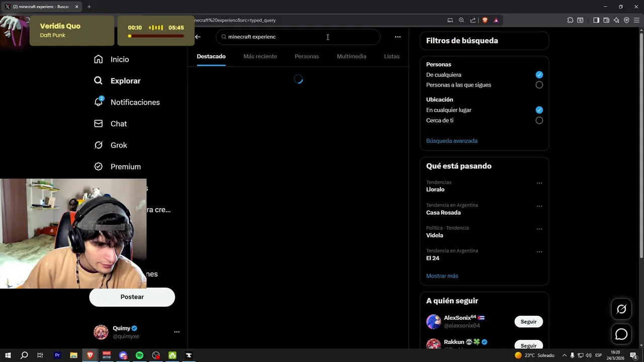Image resolution: width=644 pixels, height=362 pixels.
Task: Click Mostrar más under trends
Action: tap(442, 276)
